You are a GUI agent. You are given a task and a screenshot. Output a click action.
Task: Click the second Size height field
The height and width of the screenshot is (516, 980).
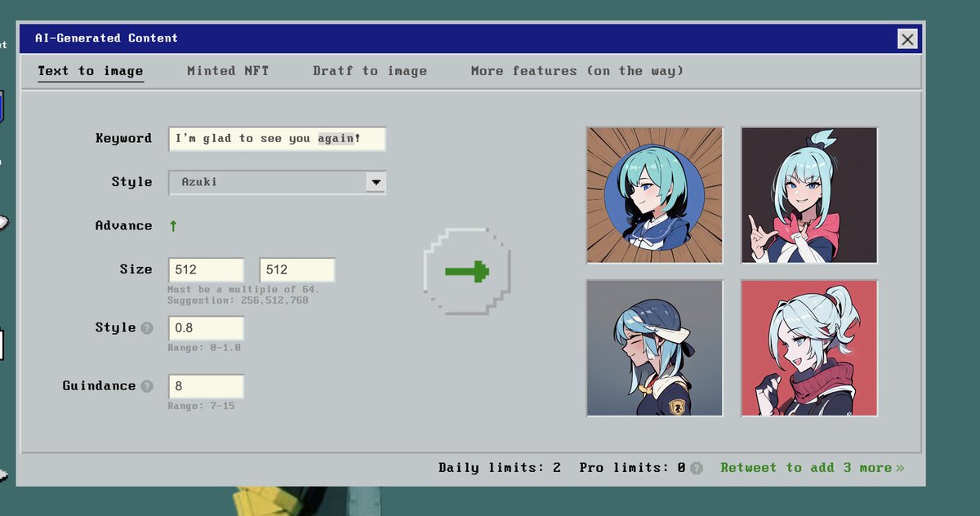297,270
